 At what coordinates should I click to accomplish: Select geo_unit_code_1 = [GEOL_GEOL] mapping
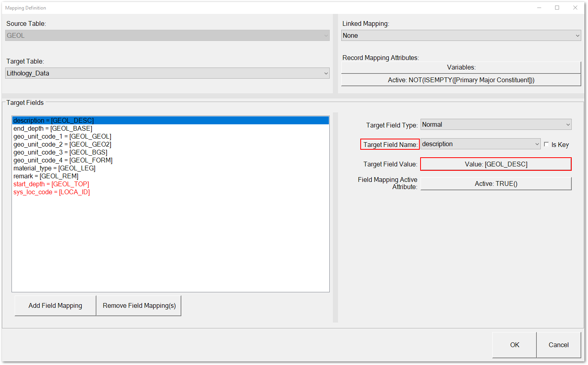(171, 136)
